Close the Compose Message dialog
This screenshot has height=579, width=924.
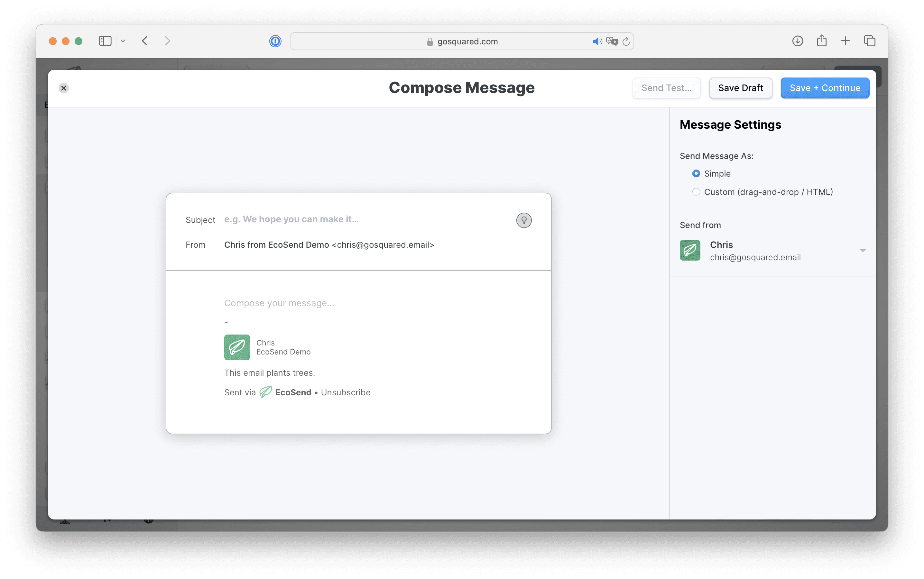pyautogui.click(x=64, y=88)
